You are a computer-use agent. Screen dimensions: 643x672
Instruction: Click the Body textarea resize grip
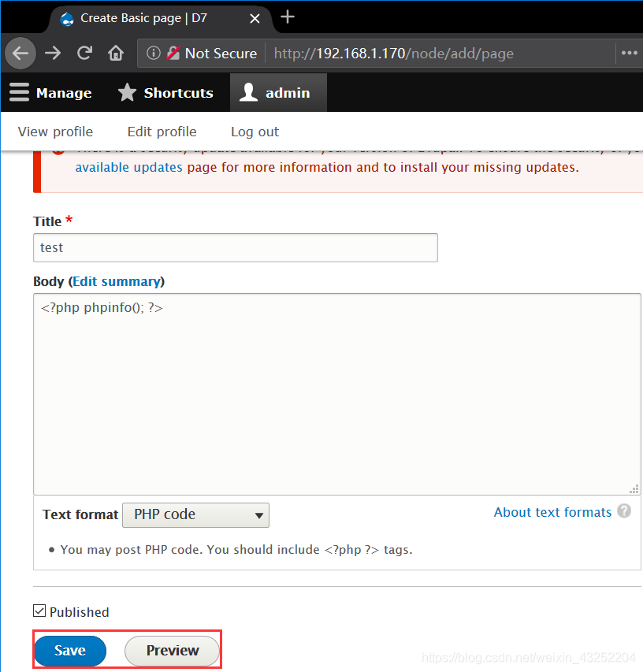(x=634, y=489)
